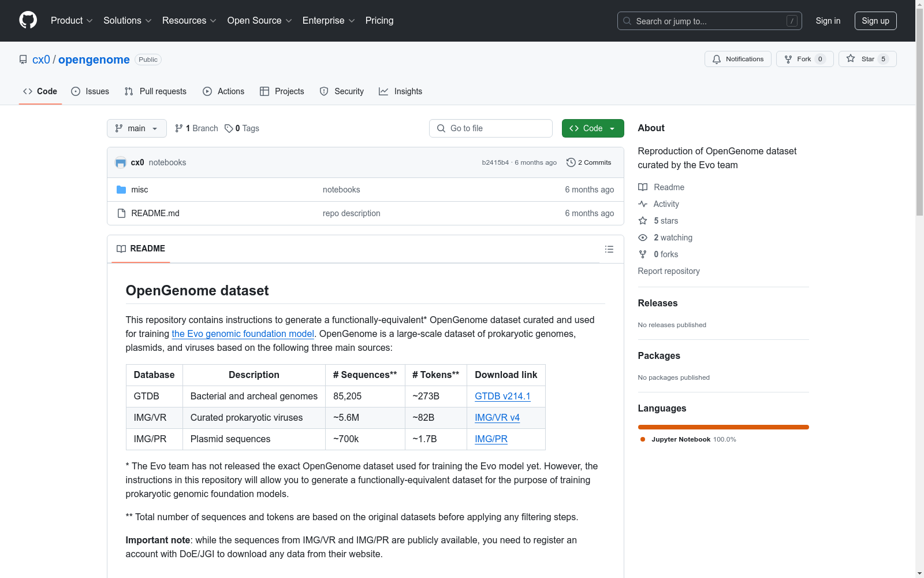Open the main branch selector dropdown

tap(137, 128)
